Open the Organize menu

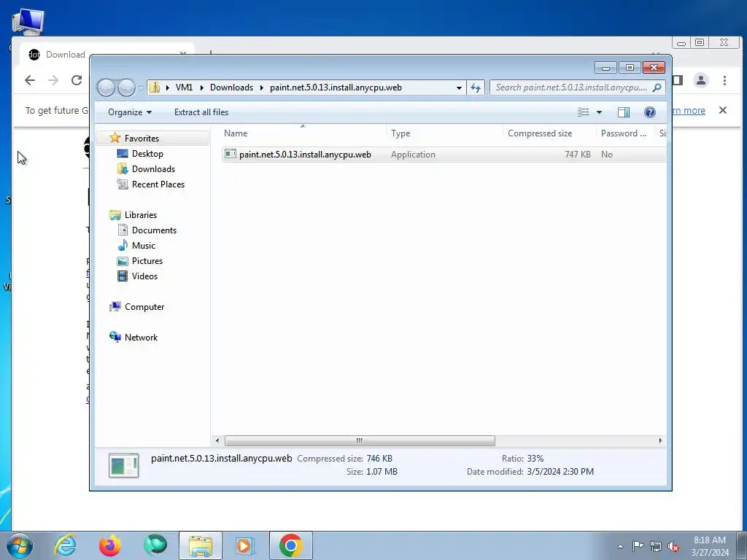click(130, 112)
